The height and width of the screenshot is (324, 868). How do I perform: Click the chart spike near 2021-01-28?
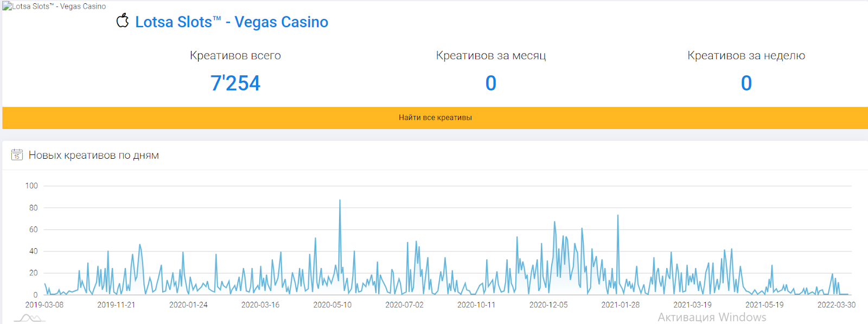coord(618,216)
